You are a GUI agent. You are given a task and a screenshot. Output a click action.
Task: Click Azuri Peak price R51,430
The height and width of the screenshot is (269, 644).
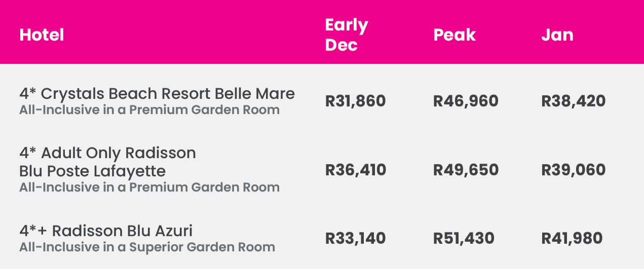coord(463,238)
